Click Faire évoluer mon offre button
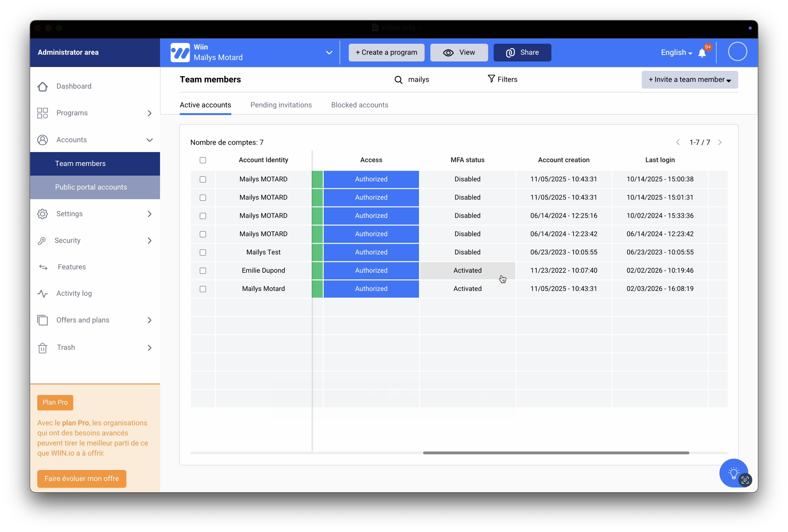 point(82,478)
